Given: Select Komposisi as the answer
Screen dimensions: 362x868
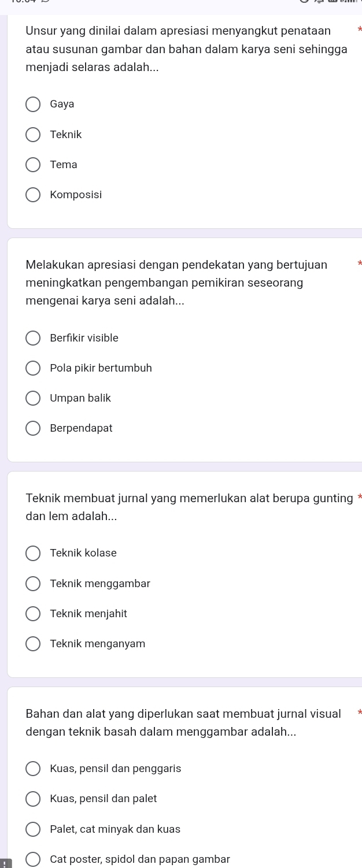Looking at the screenshot, I should tap(33, 195).
